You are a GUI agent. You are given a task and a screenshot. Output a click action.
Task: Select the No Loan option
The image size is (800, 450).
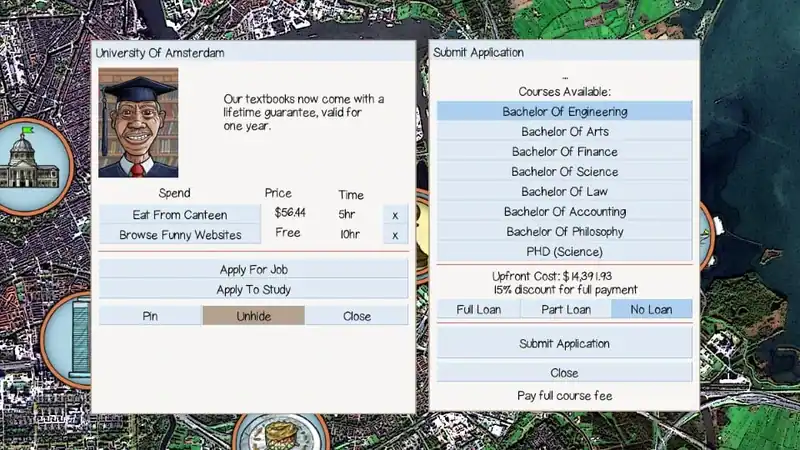coord(652,310)
